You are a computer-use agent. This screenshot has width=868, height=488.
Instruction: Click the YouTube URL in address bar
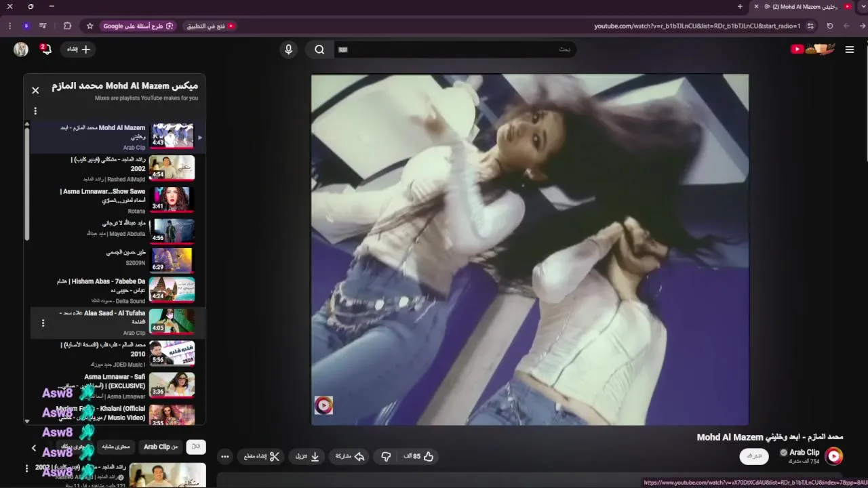698,26
